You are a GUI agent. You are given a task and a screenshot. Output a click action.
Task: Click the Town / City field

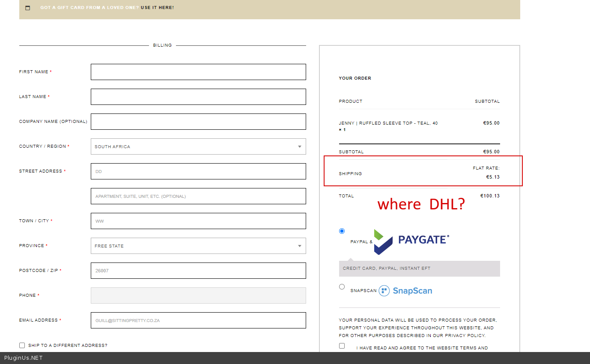198,221
